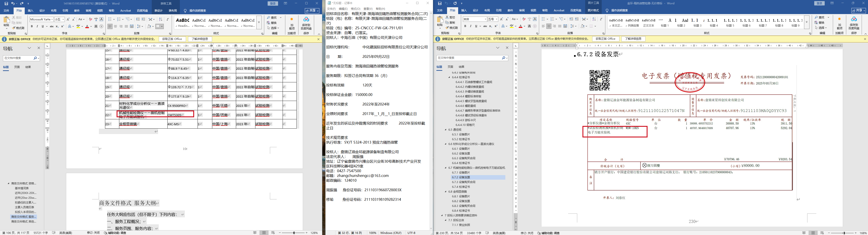Screen dimensions: 868x235
Task: Collapse the 6.7 机械性能检测仪 heading in navigation
Action: tap(446, 168)
